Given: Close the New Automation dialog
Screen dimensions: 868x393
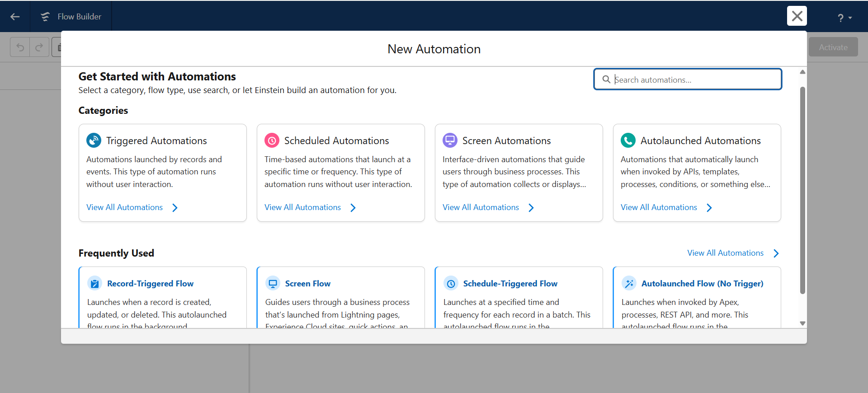Looking at the screenshot, I should [x=797, y=16].
